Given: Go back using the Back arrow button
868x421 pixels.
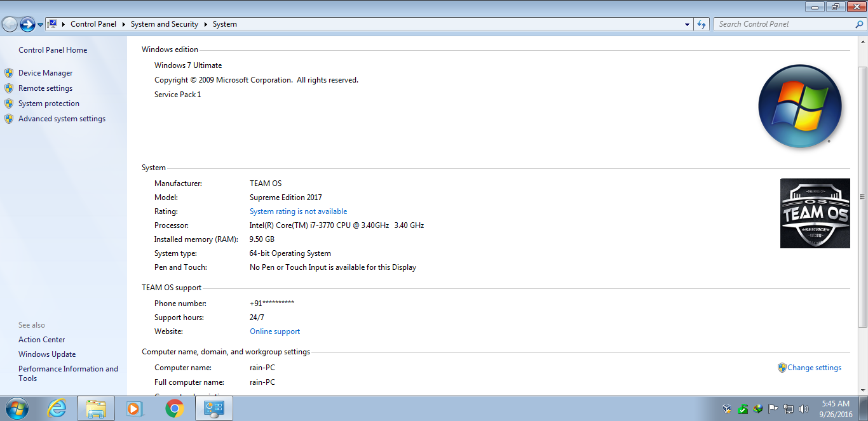Looking at the screenshot, I should [10, 24].
